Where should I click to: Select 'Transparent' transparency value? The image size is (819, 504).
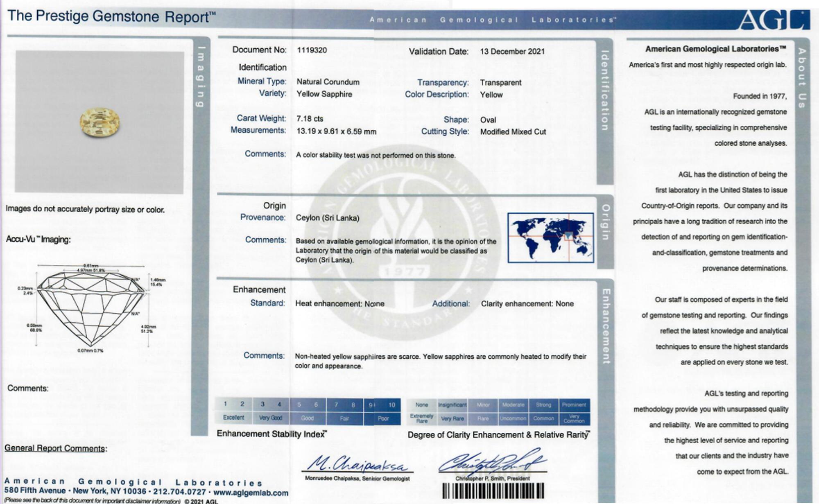(x=501, y=83)
